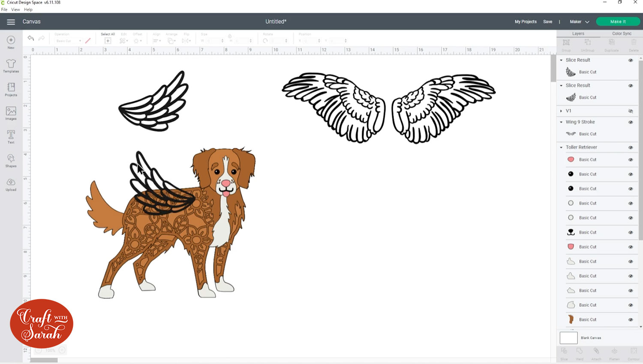Expand the V1 layer group

(561, 111)
